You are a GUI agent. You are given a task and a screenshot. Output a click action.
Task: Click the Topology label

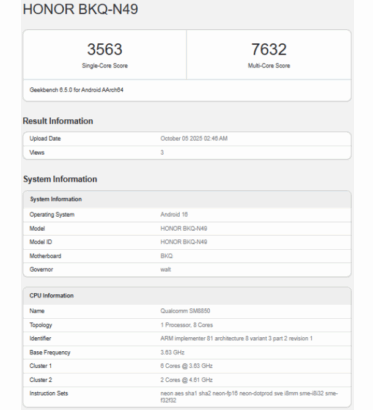(x=41, y=325)
